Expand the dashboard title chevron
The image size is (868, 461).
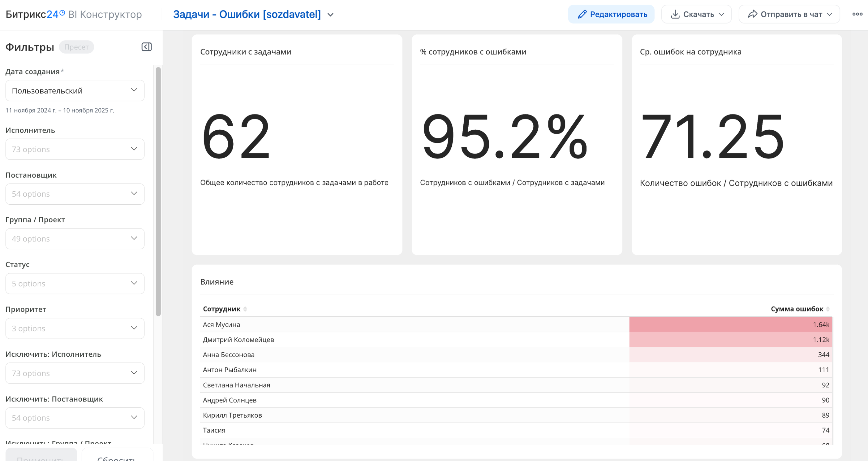[x=331, y=15]
